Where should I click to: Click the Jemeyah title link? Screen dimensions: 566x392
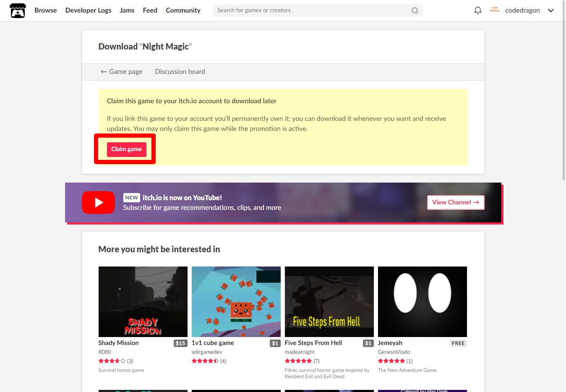point(390,343)
